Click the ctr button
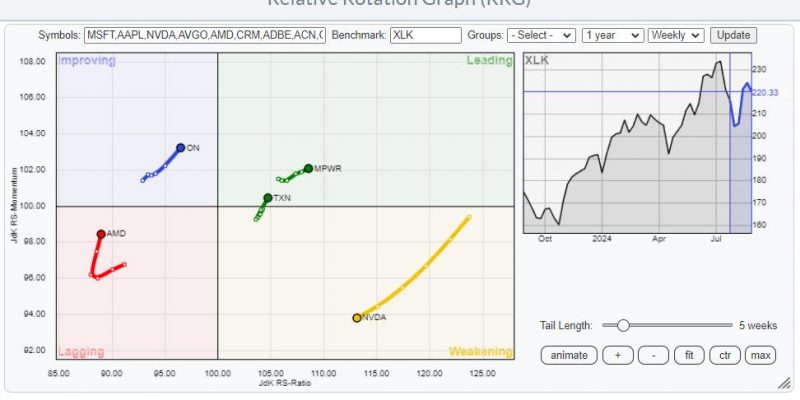Screen dimensions: 800x400 (724, 355)
